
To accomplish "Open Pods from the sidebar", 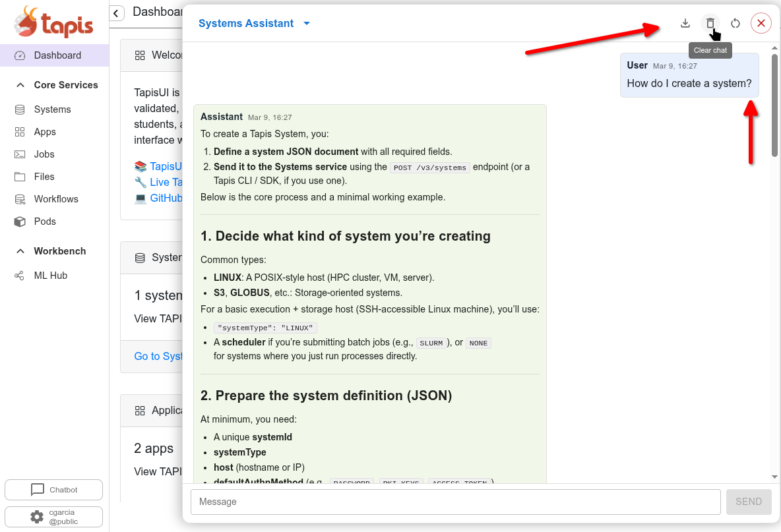I will tap(45, 222).
